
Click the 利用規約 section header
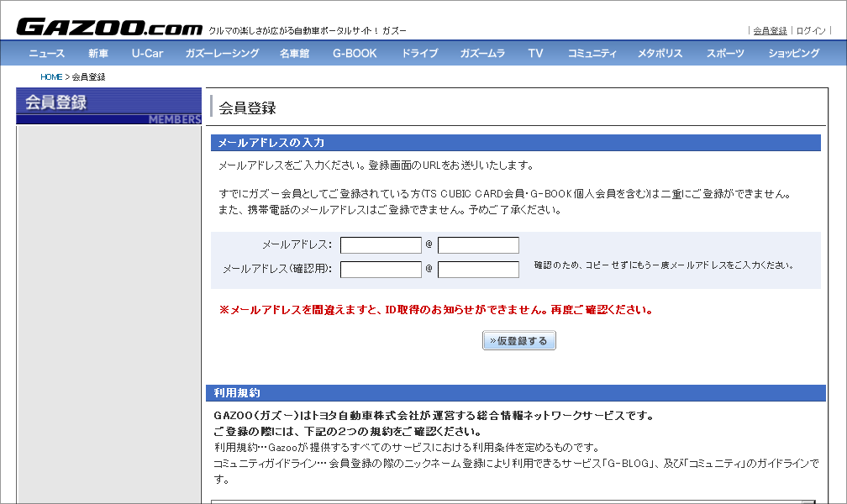tap(516, 393)
